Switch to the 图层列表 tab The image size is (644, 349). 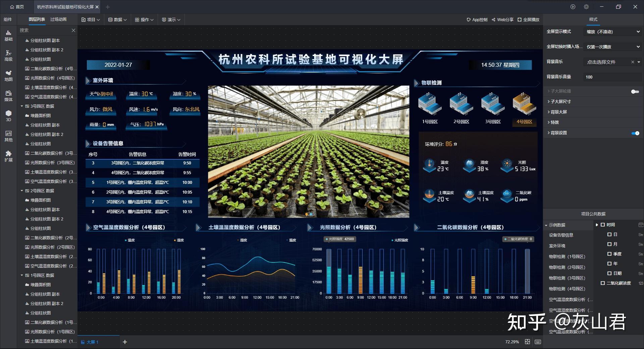(x=37, y=19)
